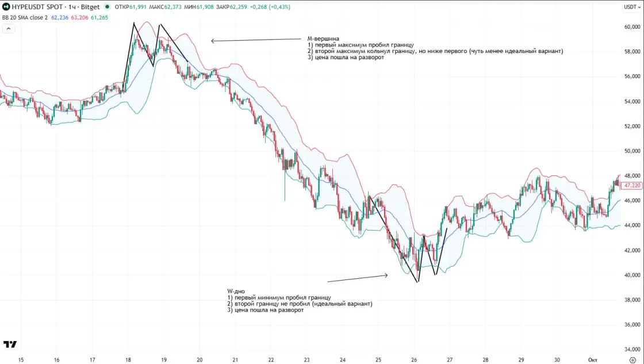The width and height of the screenshot is (644, 364).
Task: Click the 56,000 price axis label
Action: click(x=632, y=76)
